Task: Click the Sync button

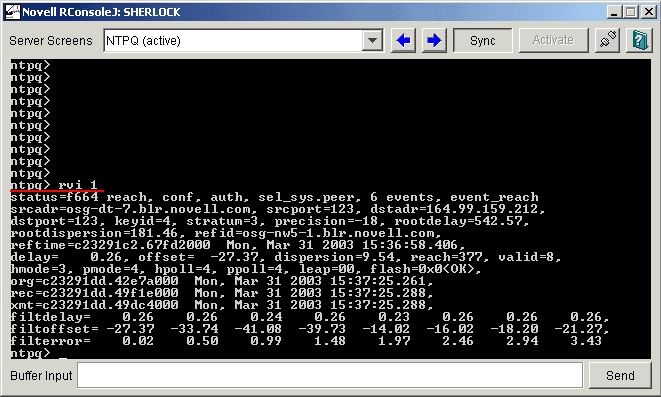Action: pyautogui.click(x=483, y=40)
